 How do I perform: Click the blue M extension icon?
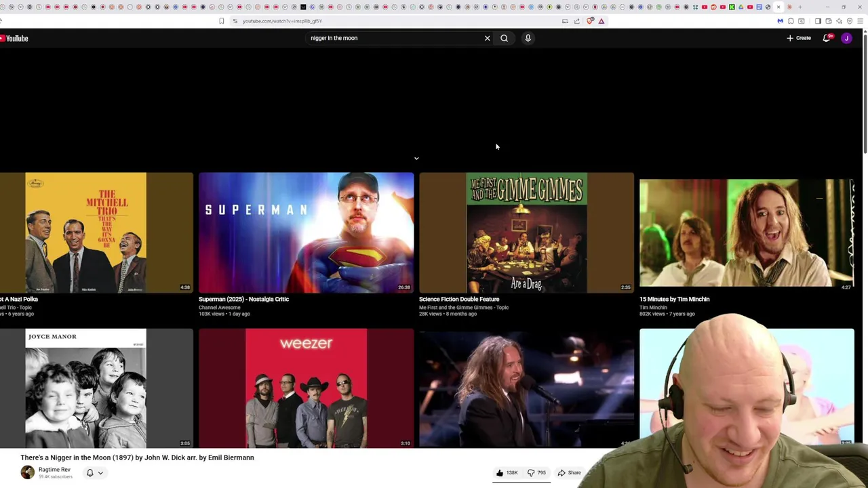tap(781, 21)
